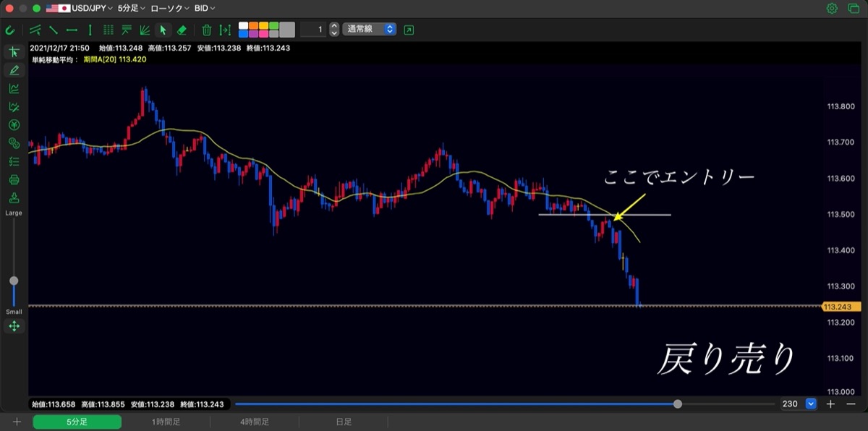The width and height of the screenshot is (868, 431).
Task: Select the fan lines drawing tool
Action: click(x=145, y=30)
